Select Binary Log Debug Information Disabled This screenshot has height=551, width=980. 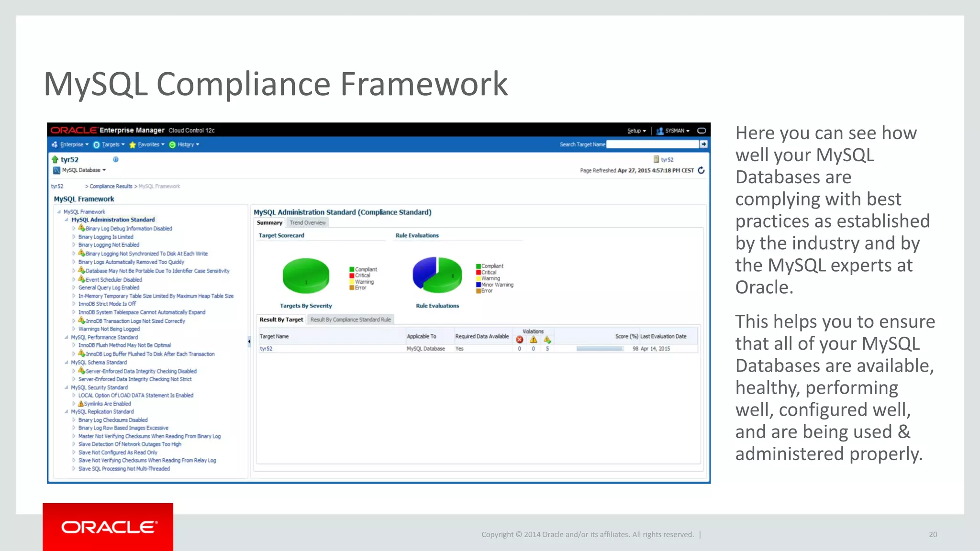129,229
